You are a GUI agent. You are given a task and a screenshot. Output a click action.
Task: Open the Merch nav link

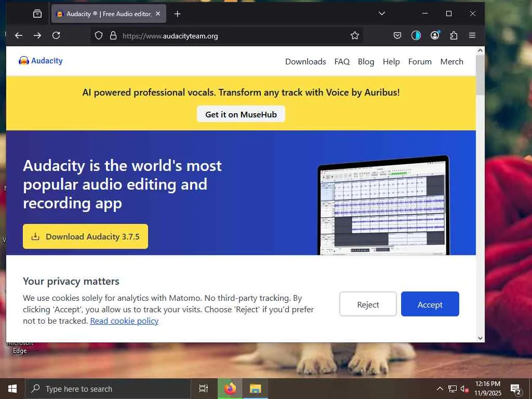[x=451, y=62]
